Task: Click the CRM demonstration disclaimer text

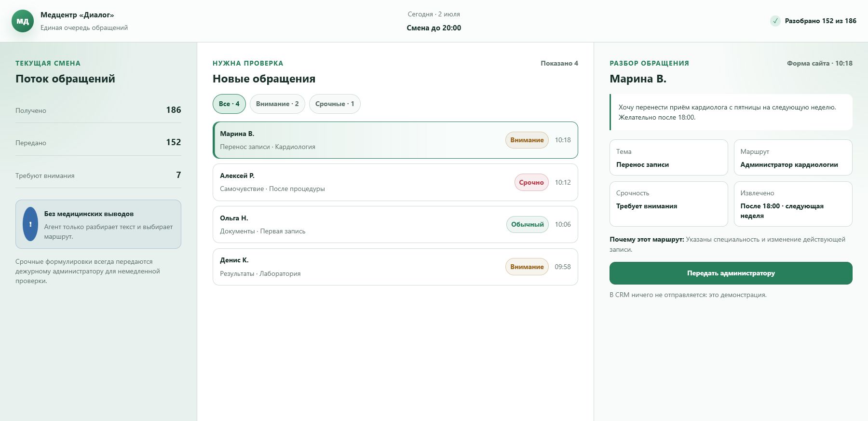Action: coord(688,295)
